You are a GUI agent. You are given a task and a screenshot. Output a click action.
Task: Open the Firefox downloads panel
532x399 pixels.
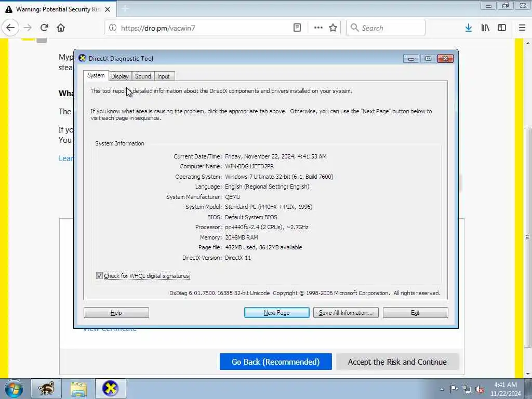(469, 28)
